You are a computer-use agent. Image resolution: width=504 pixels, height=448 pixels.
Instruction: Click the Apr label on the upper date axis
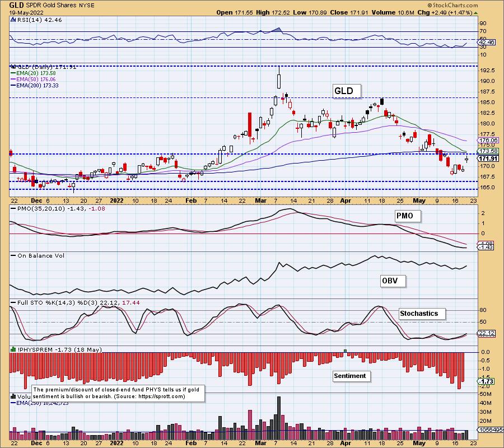pyautogui.click(x=346, y=200)
